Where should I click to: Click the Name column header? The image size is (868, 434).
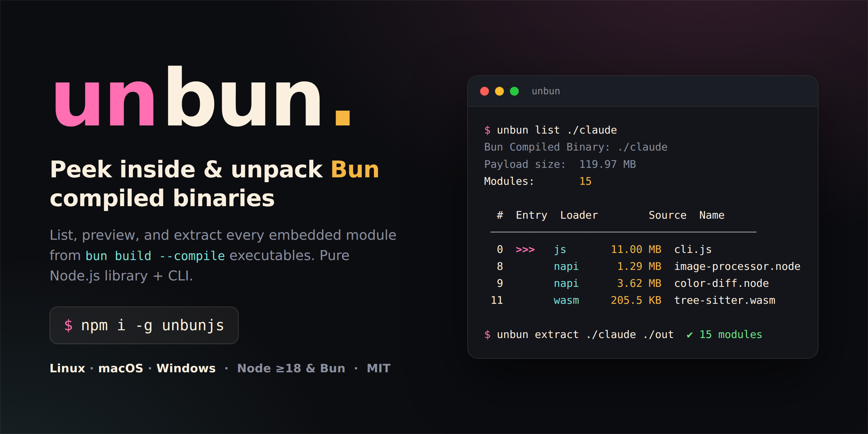point(712,215)
